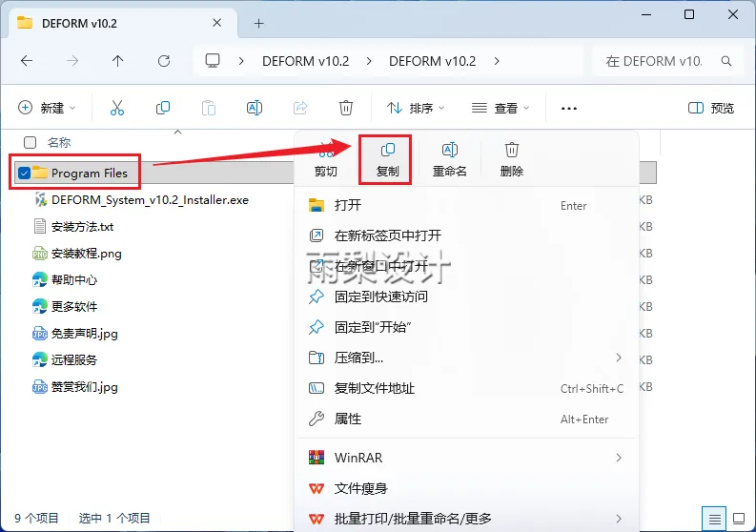This screenshot has height=532, width=756.
Task: Go up one folder level
Action: pyautogui.click(x=117, y=61)
